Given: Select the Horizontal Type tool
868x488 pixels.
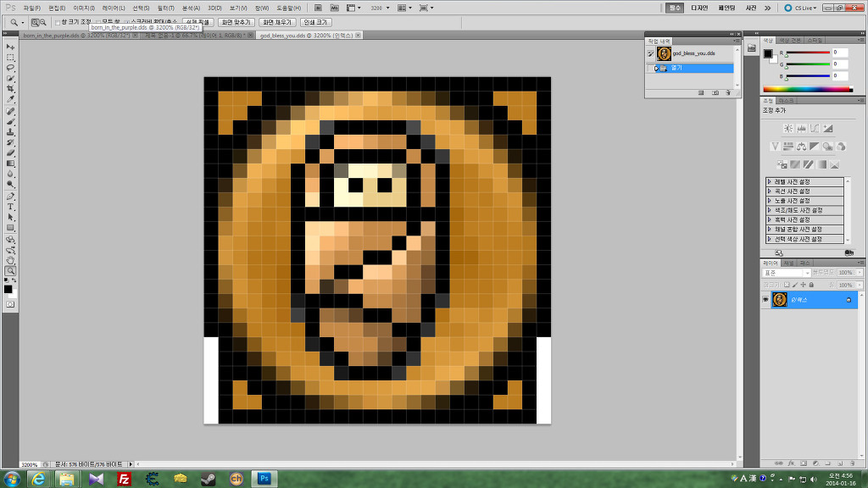Looking at the screenshot, I should [11, 207].
